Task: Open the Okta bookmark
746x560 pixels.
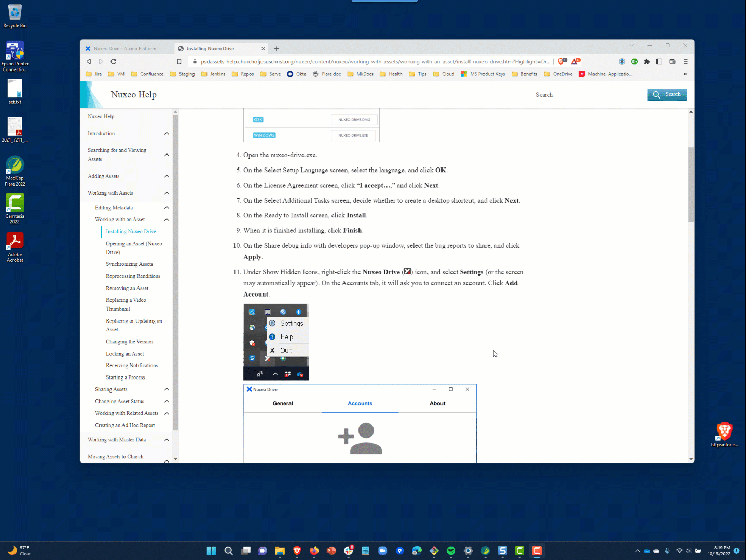Action: click(297, 74)
